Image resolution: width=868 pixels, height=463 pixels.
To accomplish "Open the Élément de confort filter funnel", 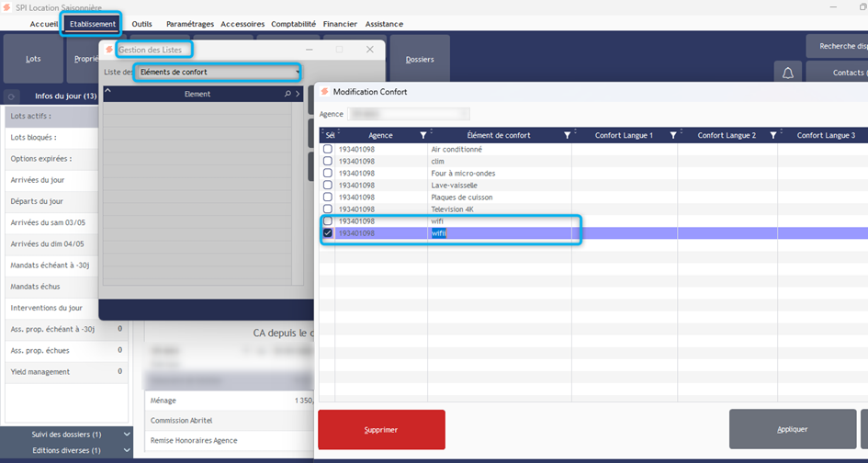I will pos(567,135).
